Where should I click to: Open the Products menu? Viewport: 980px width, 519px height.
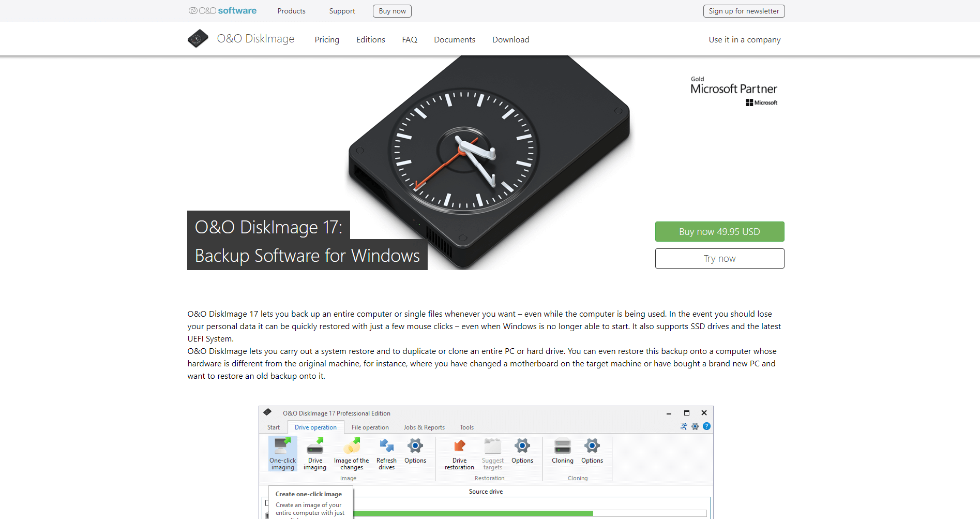point(291,11)
